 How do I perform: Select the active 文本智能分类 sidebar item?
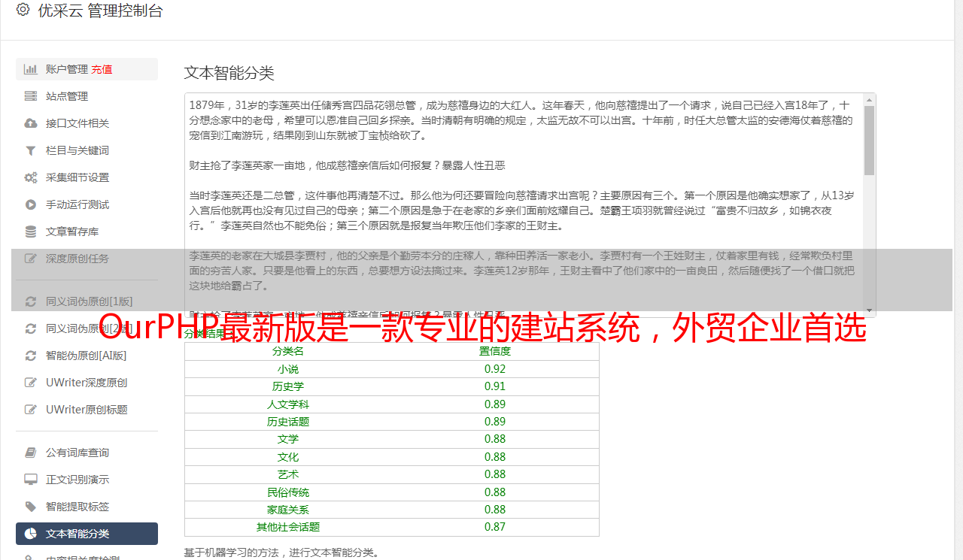point(87,534)
